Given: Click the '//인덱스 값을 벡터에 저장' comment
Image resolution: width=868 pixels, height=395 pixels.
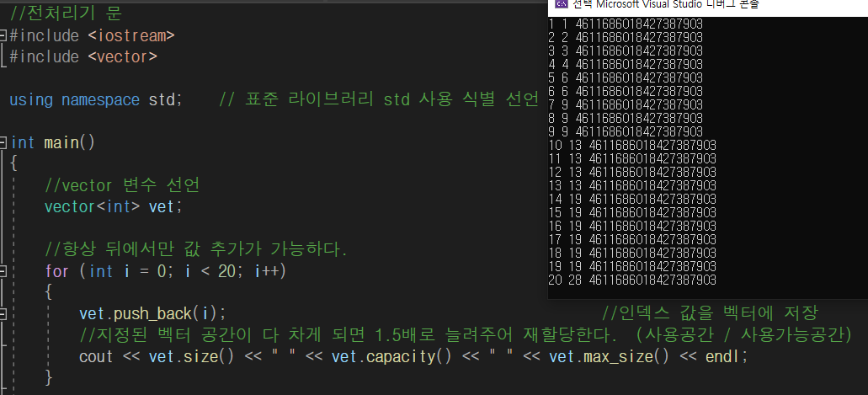Looking at the screenshot, I should tap(709, 313).
